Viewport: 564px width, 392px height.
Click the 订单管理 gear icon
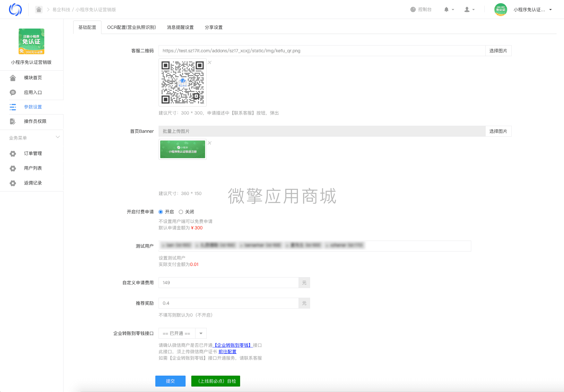[13, 154]
